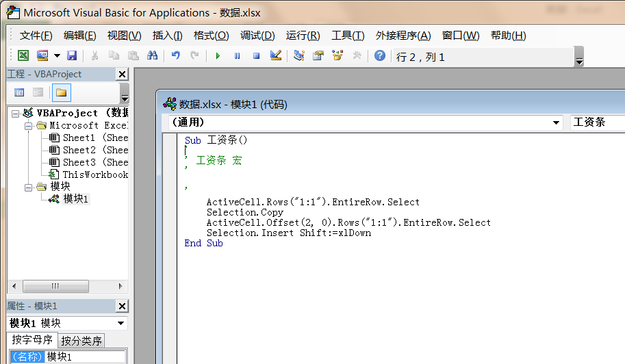
Task: Open the Properties Window toolbar icon
Action: click(x=318, y=55)
